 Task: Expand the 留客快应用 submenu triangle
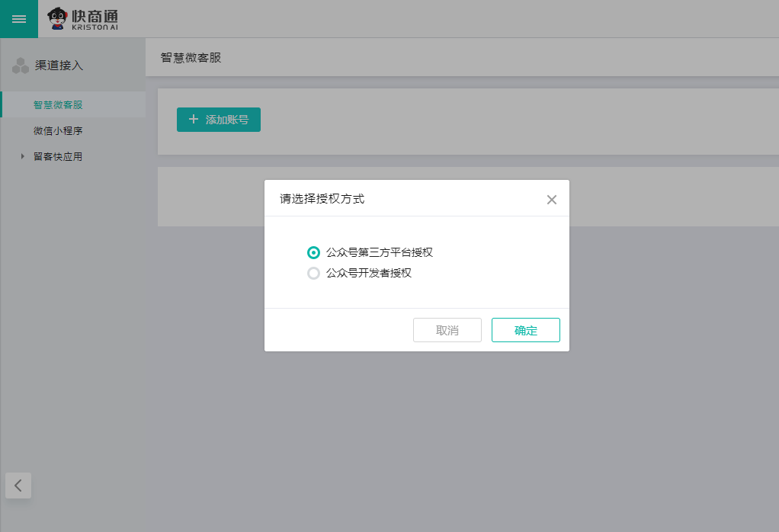22,156
